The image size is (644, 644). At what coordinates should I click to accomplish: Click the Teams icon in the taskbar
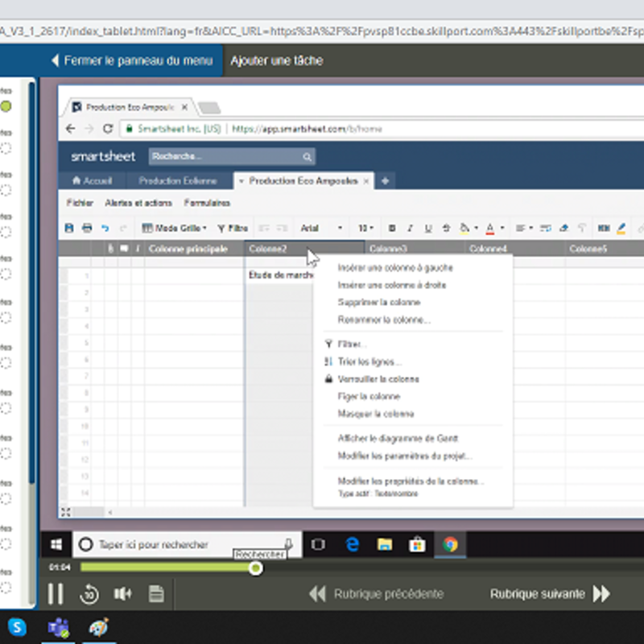tap(58, 627)
